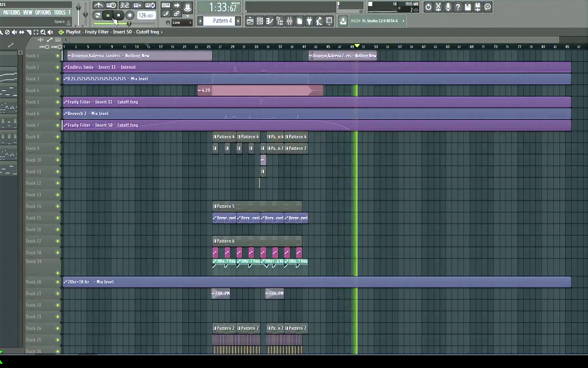
Task: Click the main pitch slider knob
Action: click(x=85, y=14)
